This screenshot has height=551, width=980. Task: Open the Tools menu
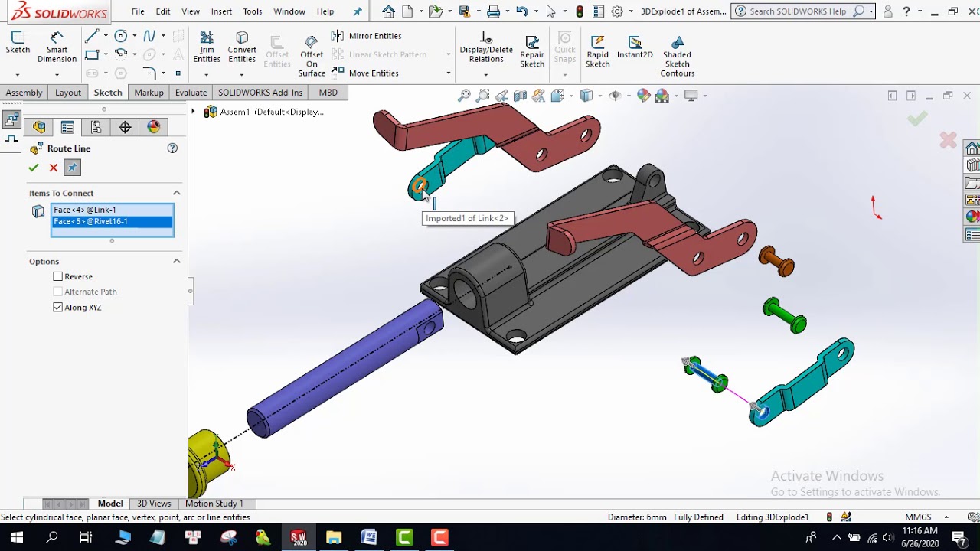253,11
